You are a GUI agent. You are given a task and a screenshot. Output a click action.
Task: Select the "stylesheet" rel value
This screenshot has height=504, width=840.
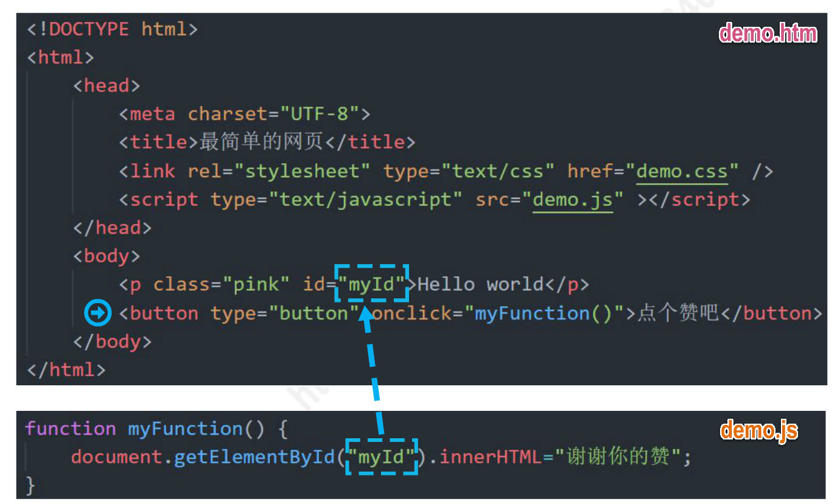coord(301,171)
